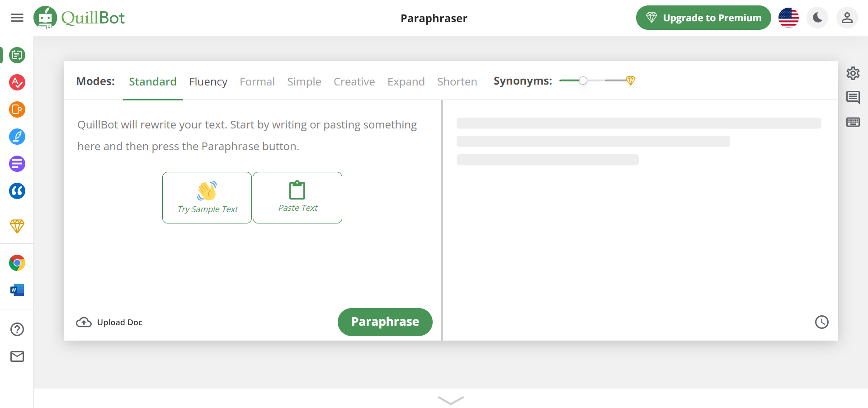
Task: Click the Contact mail envelope icon
Action: coord(17,356)
